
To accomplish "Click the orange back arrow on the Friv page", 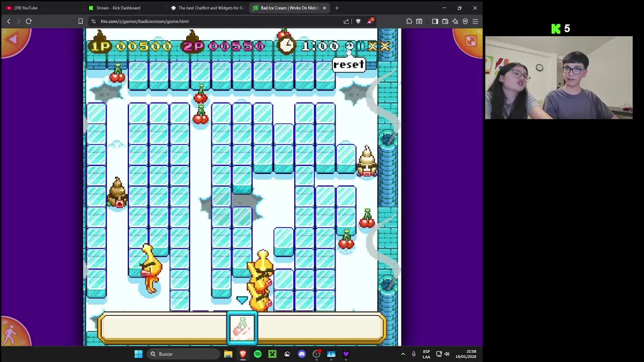I will pos(14,40).
